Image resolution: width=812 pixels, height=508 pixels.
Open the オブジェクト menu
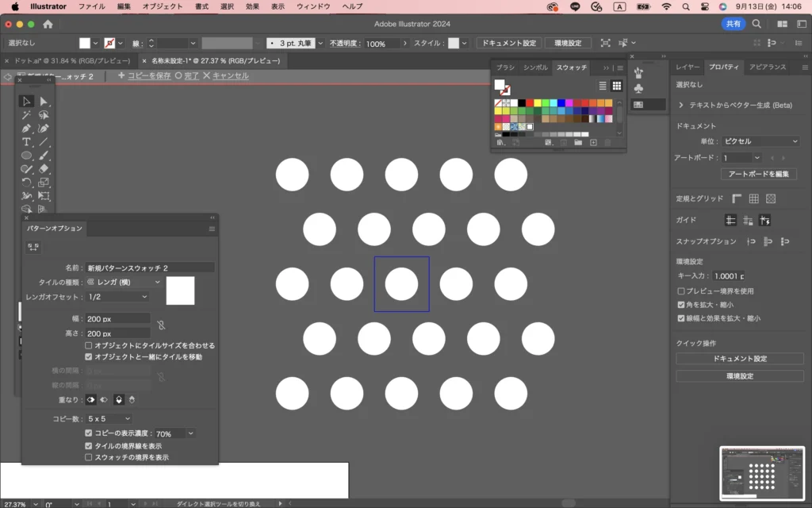[162, 6]
